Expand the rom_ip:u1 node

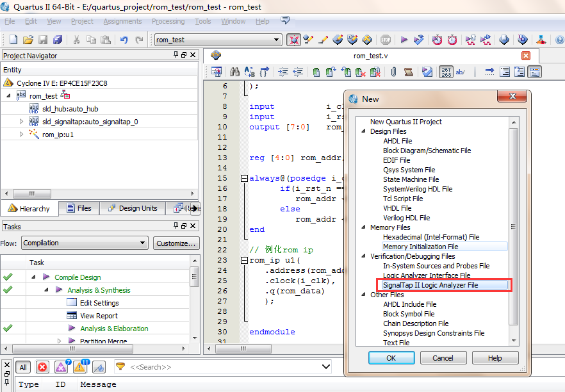(21, 135)
